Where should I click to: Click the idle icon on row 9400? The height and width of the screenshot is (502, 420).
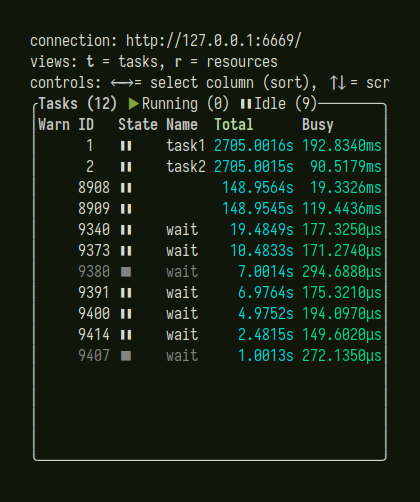tap(126, 314)
